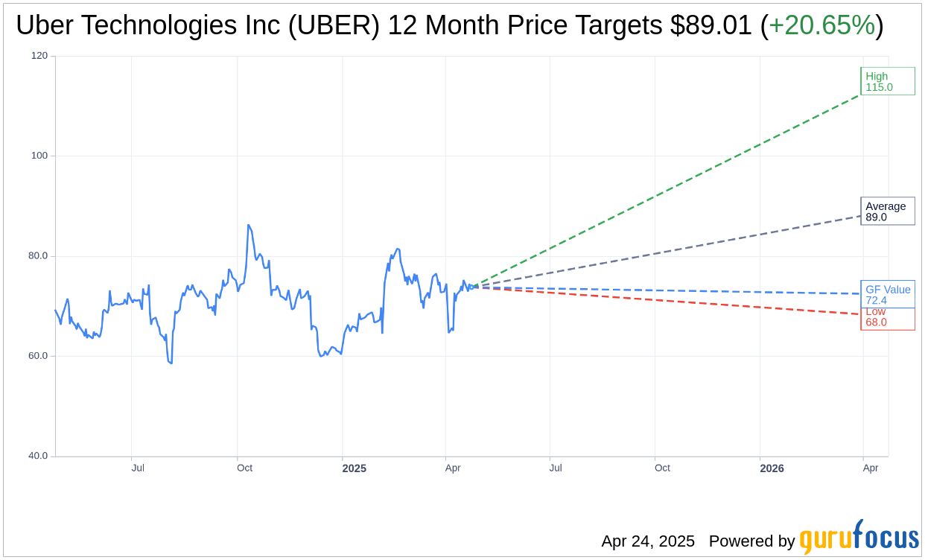925x560 pixels.
Task: Click the October price peak on the blue line
Action: (248, 226)
